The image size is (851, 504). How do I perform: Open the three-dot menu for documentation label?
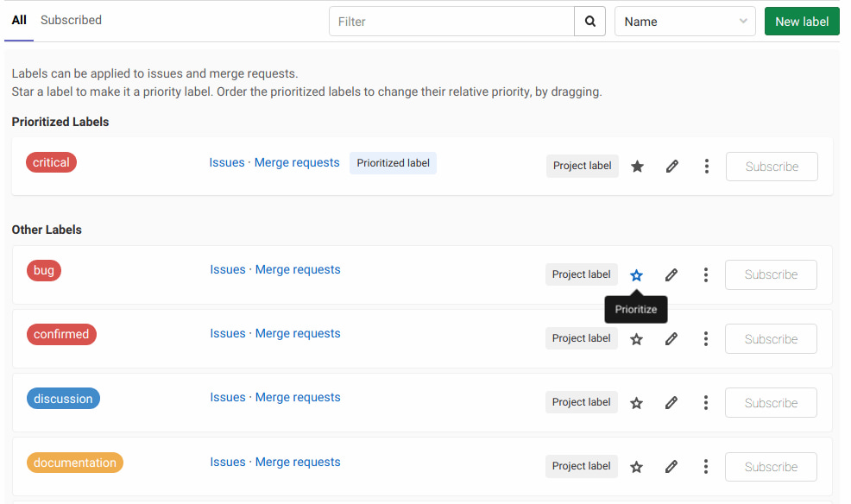[x=706, y=466]
